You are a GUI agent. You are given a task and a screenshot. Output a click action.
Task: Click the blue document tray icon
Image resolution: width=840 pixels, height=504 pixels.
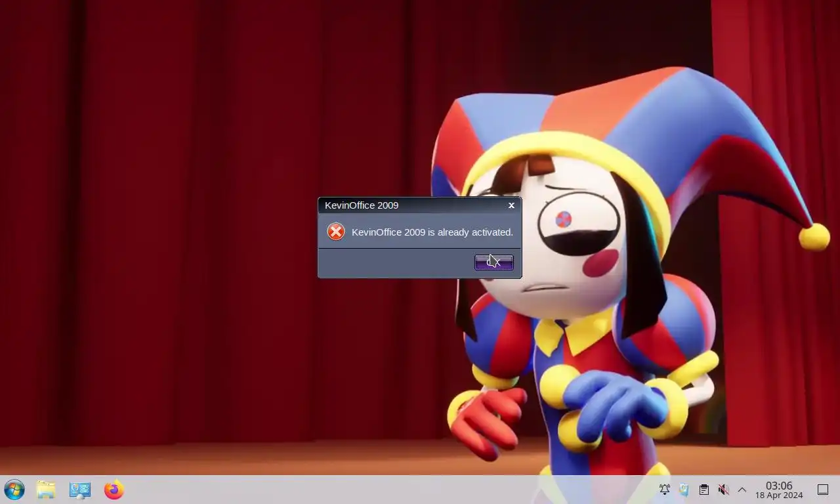(x=684, y=490)
